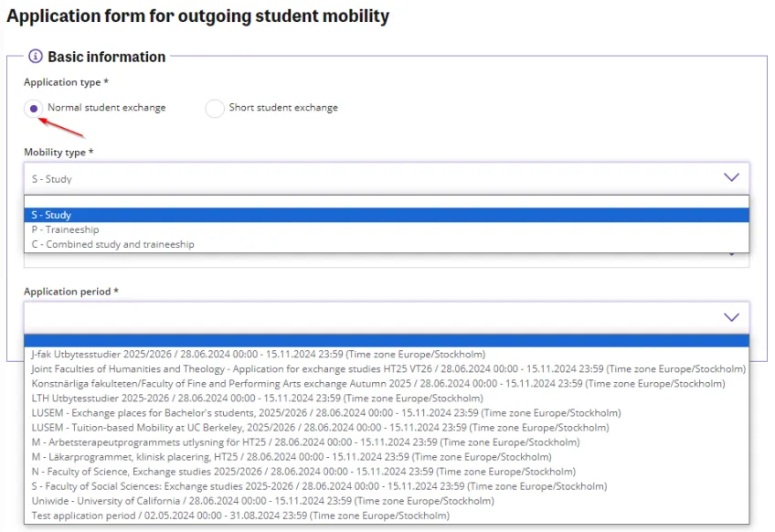
Task: Click the info icon beside Basic information
Action: click(x=34, y=57)
